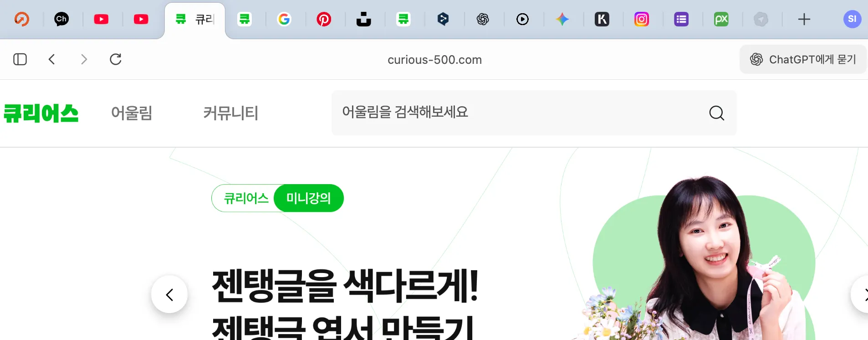Switch to the Google tab

(x=284, y=19)
